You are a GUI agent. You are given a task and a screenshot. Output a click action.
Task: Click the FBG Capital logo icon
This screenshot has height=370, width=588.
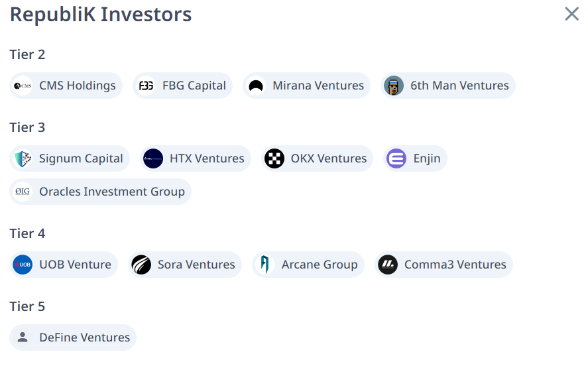pos(146,86)
